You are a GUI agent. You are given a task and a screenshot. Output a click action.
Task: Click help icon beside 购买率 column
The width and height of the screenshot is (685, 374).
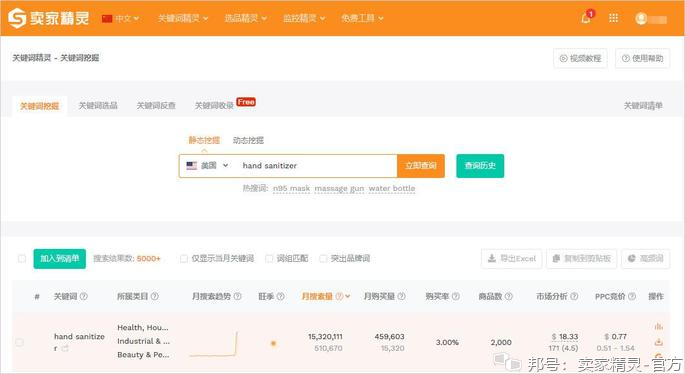click(456, 296)
